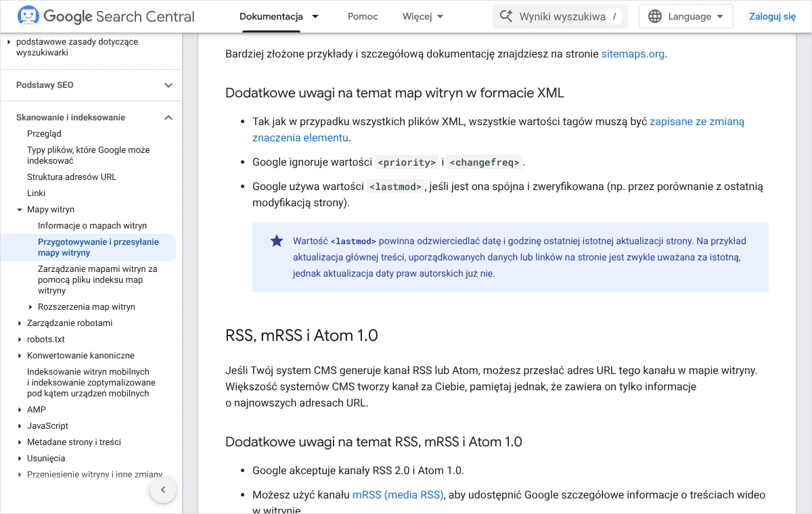This screenshot has width=812, height=514.
Task: Click the Zaloguj się button
Action: (x=772, y=16)
